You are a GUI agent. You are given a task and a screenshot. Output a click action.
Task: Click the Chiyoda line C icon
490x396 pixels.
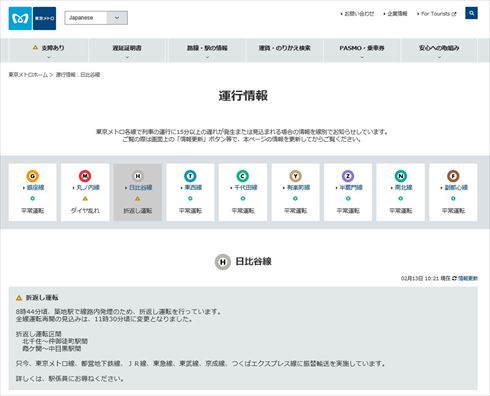click(x=243, y=176)
